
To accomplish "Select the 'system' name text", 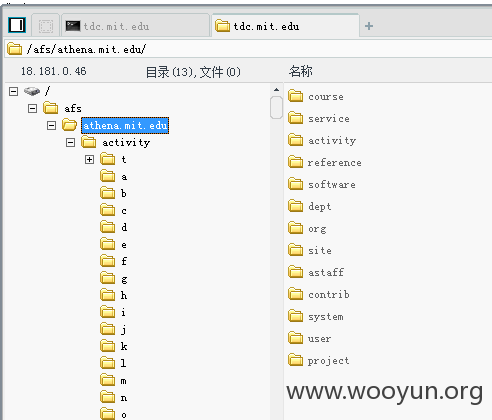I will tap(326, 317).
